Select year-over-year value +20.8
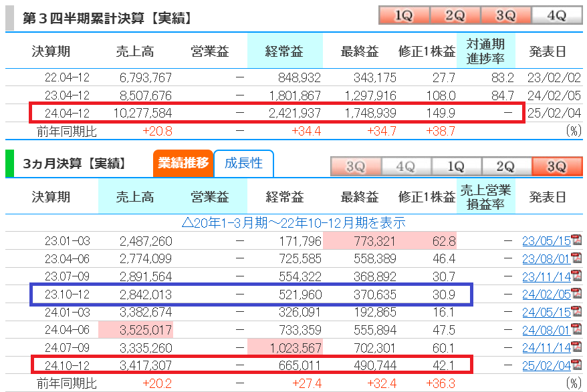587x392 pixels. (157, 131)
